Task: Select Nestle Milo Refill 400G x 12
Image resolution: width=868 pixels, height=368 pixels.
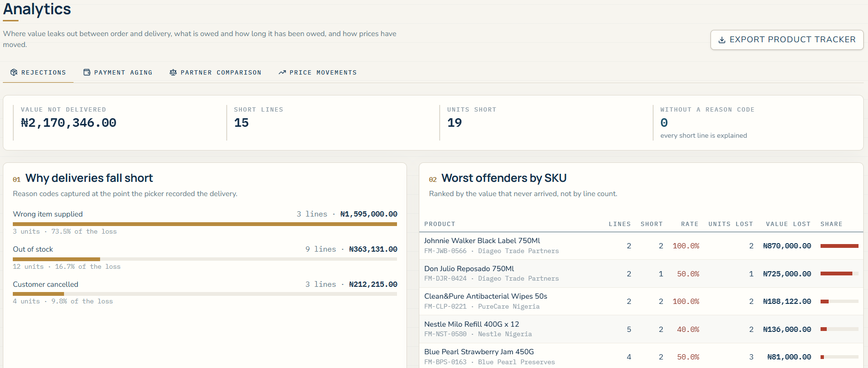Action: (471, 324)
